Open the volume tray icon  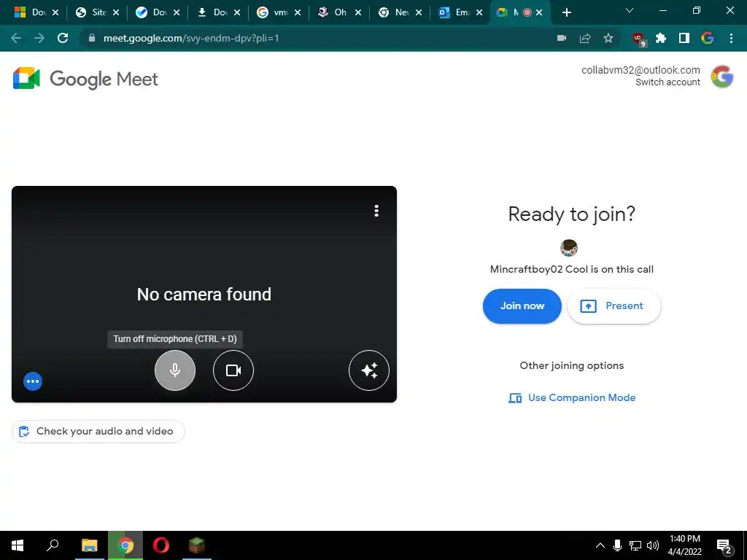pos(653,545)
